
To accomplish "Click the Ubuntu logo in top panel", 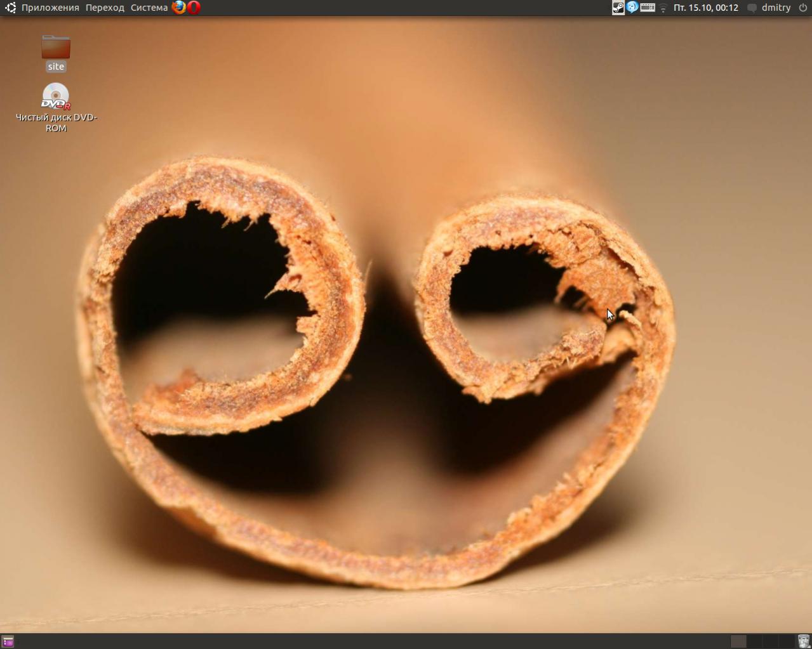I will (x=10, y=8).
